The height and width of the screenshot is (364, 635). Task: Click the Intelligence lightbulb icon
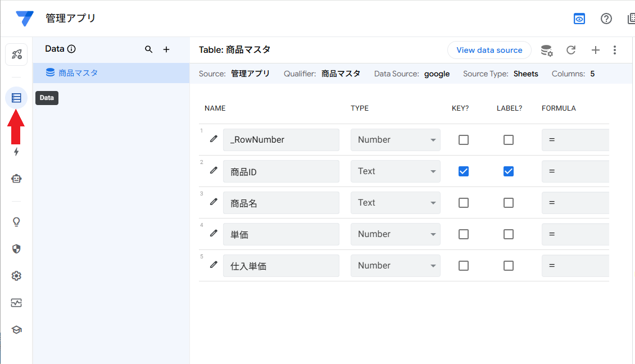coord(16,222)
